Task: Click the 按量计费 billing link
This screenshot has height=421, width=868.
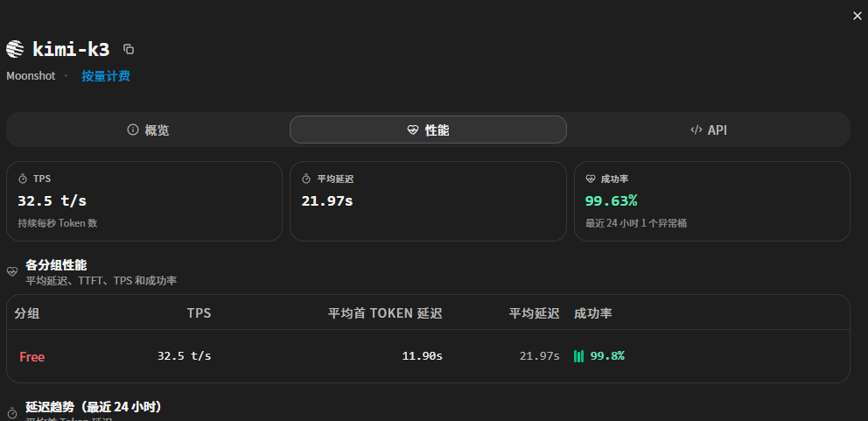Action: [x=106, y=76]
